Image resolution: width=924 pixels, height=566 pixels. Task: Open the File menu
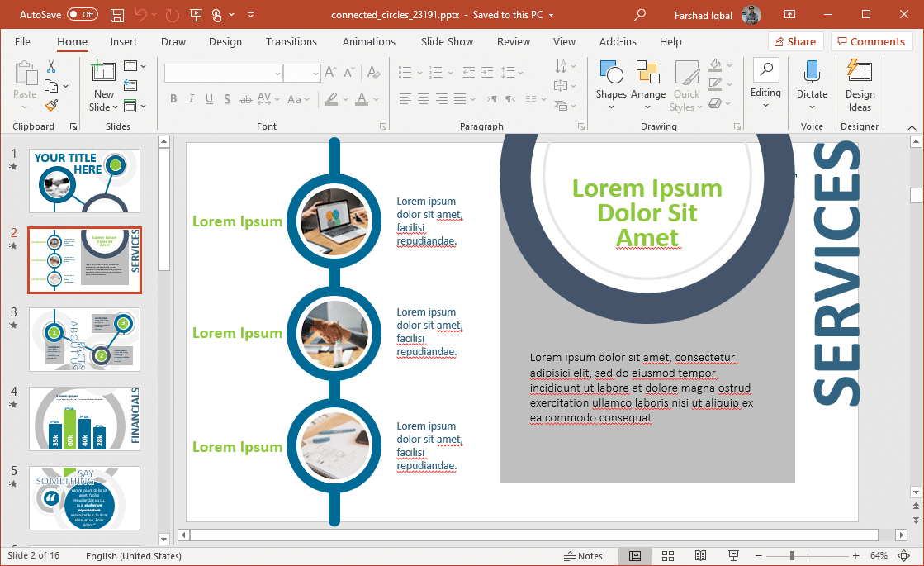click(x=22, y=41)
